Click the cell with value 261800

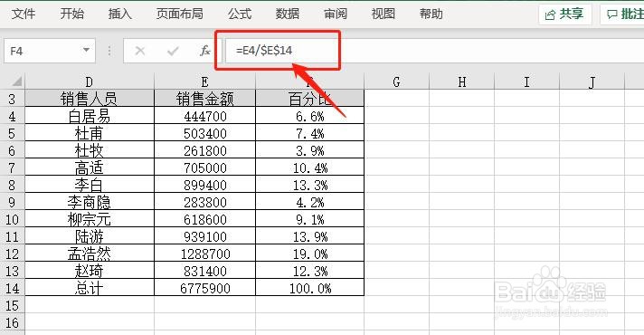pyautogui.click(x=205, y=150)
